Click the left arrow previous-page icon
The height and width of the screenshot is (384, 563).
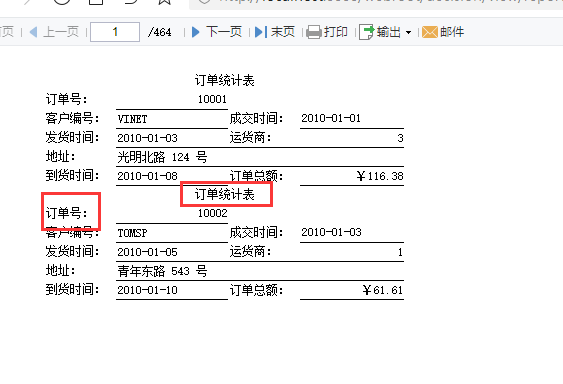coord(33,32)
